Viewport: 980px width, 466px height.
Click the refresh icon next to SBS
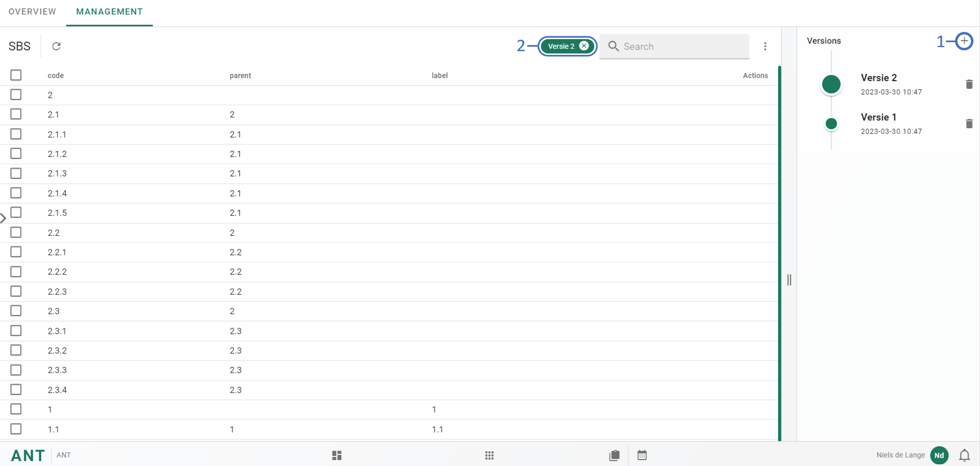(56, 46)
